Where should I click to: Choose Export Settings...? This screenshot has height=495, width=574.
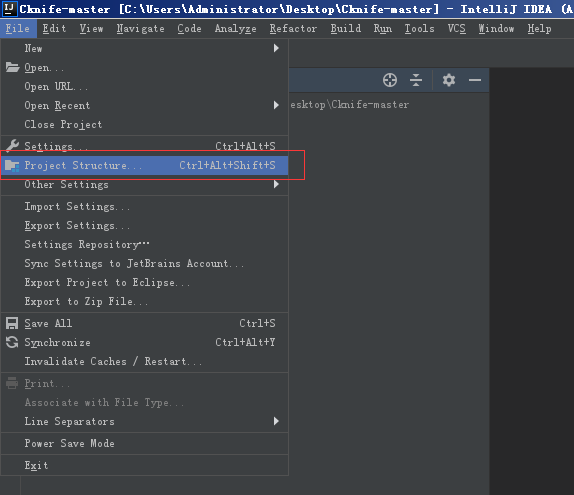click(144, 226)
